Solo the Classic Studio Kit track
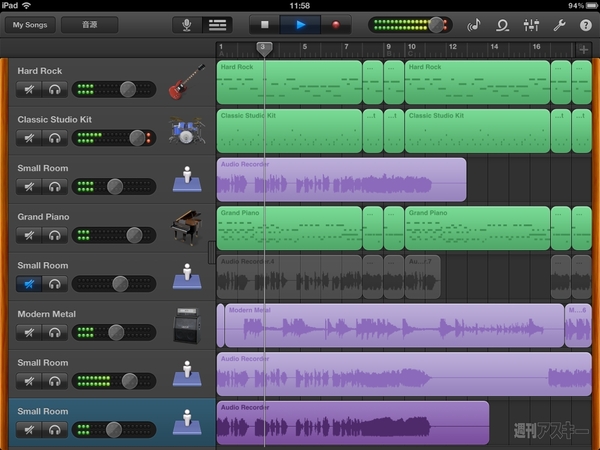Screen dimensions: 600x450 pyautogui.click(x=54, y=138)
